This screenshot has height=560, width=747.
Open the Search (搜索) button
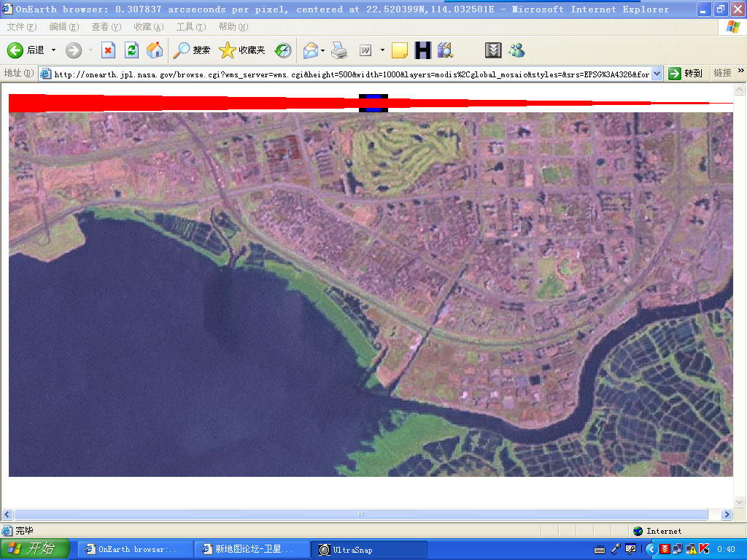(192, 50)
